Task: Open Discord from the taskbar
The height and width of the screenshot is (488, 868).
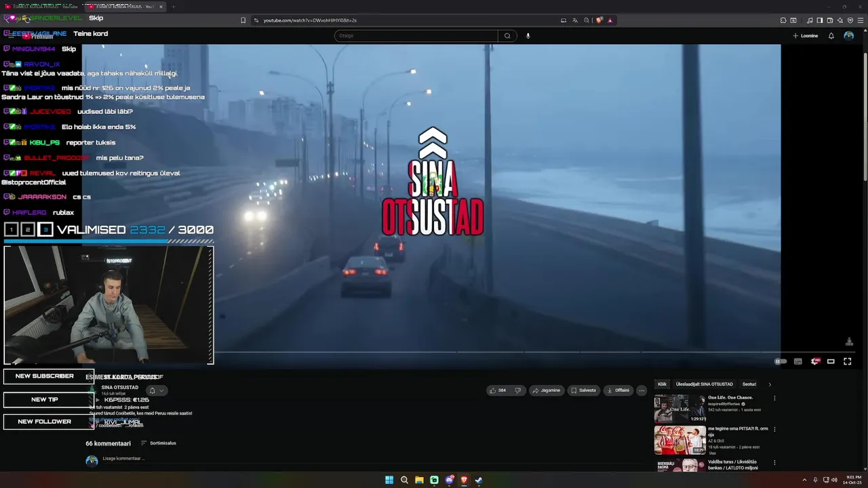Action: coord(449,480)
